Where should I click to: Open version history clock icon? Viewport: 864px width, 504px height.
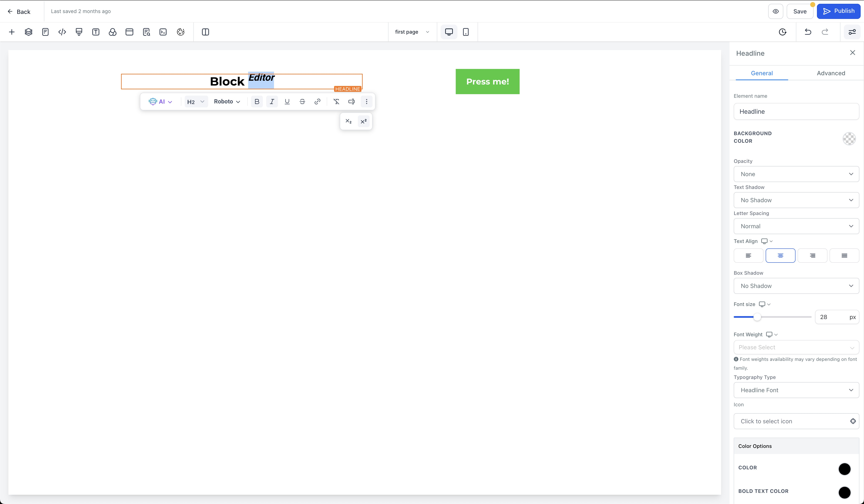tap(782, 32)
